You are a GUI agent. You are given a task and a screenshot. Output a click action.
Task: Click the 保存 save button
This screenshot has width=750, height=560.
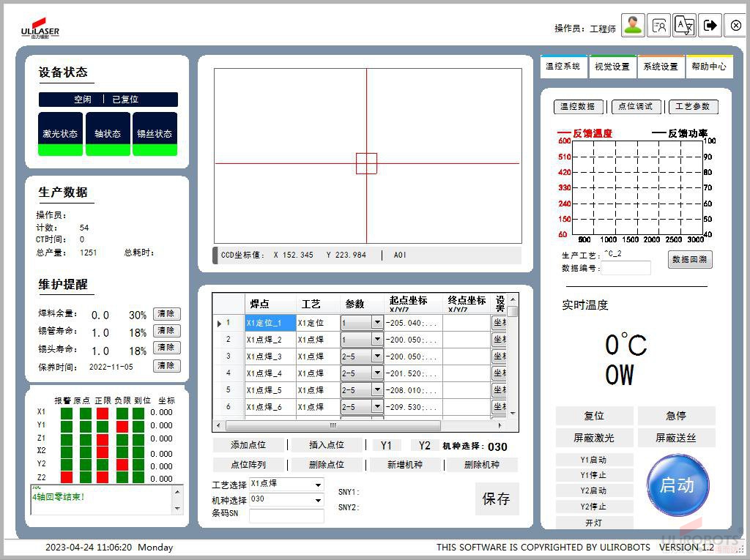pos(497,499)
